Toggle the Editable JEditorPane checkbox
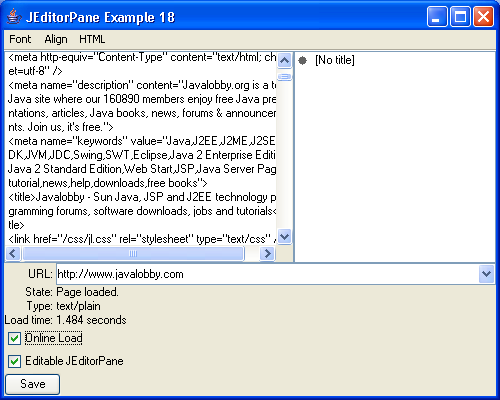500x400 pixels. pos(14,361)
